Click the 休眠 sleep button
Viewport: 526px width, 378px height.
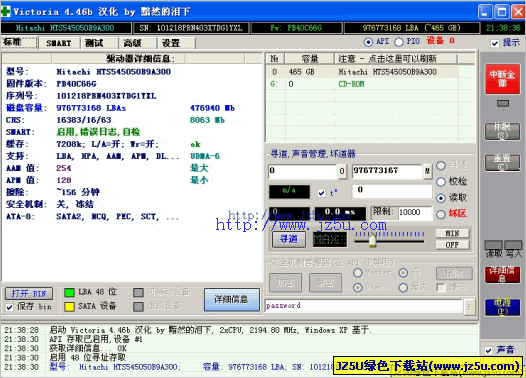(x=502, y=131)
